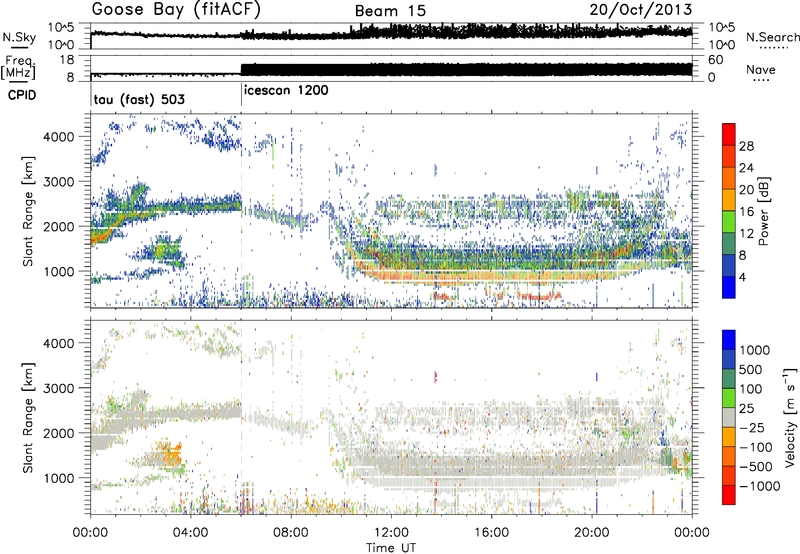Click the '08:00' time axis label
This screenshot has height=554, width=800.
click(x=291, y=533)
